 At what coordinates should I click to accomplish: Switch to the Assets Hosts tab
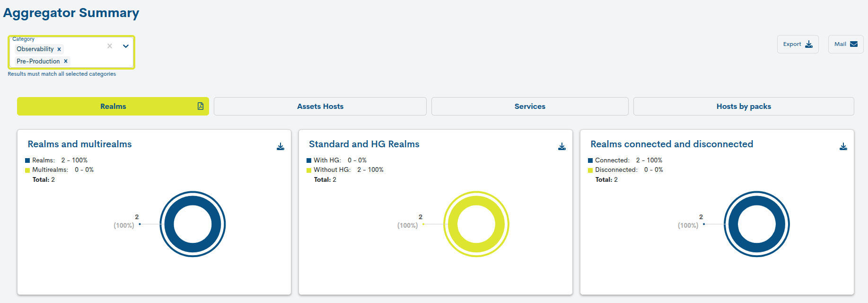pos(320,107)
